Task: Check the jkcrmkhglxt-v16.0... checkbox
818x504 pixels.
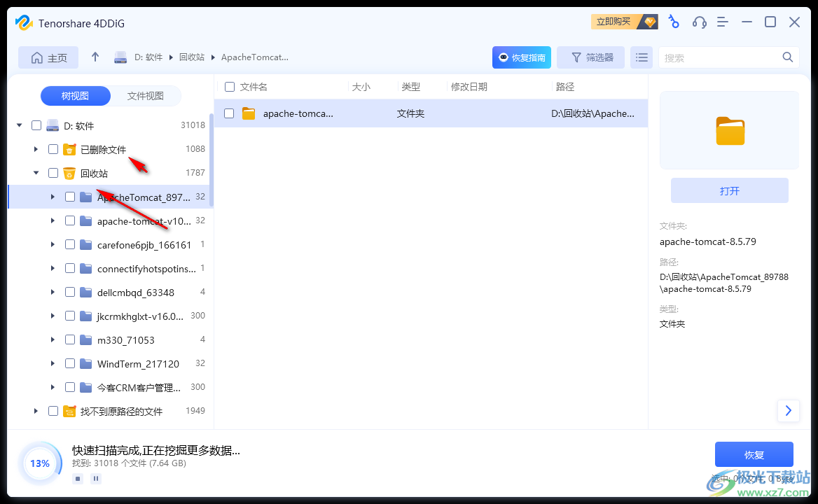Action: [70, 316]
